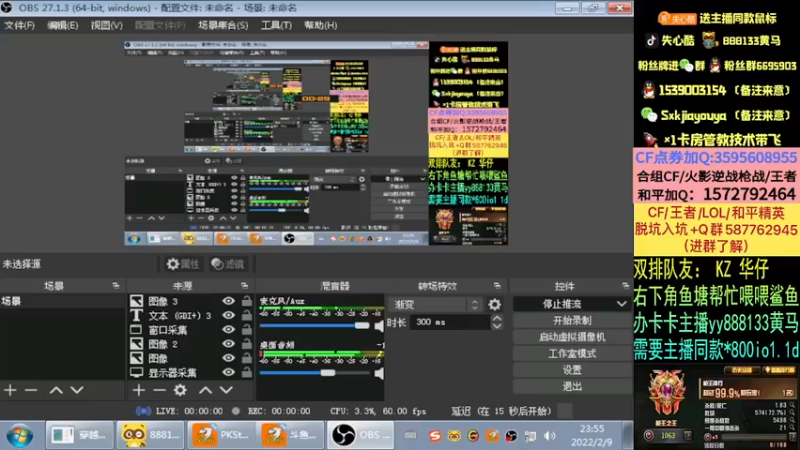
Task: Expand the arrow beside 停止推流
Action: point(621,304)
